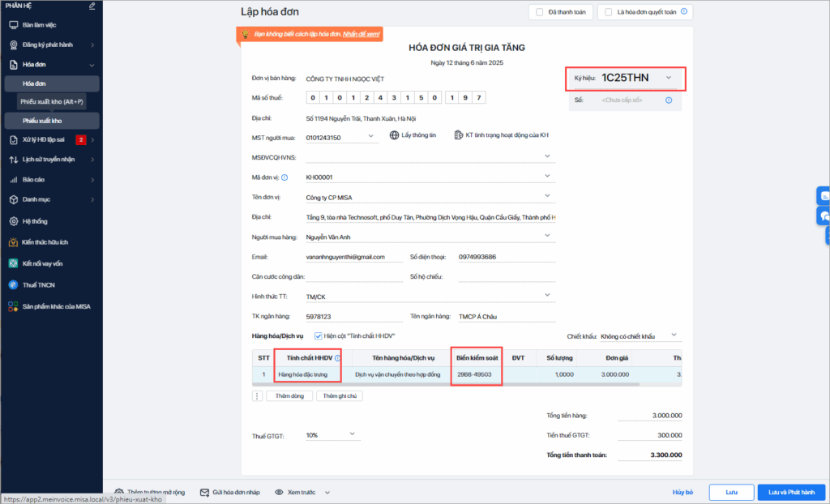Viewport: 830px width, 504px height.
Task: Click Hệ thống gear icon
Action: 14,221
